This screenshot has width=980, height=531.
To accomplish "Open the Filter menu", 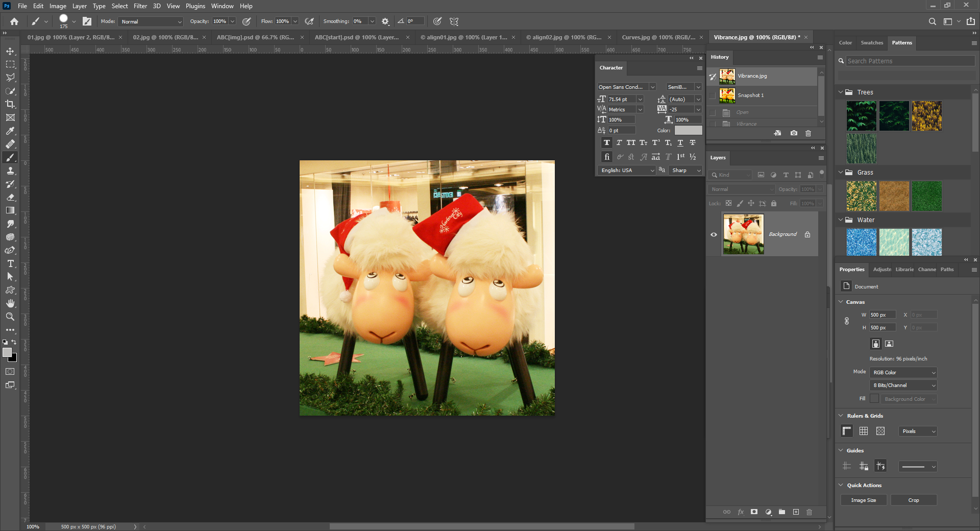I will pyautogui.click(x=140, y=6).
